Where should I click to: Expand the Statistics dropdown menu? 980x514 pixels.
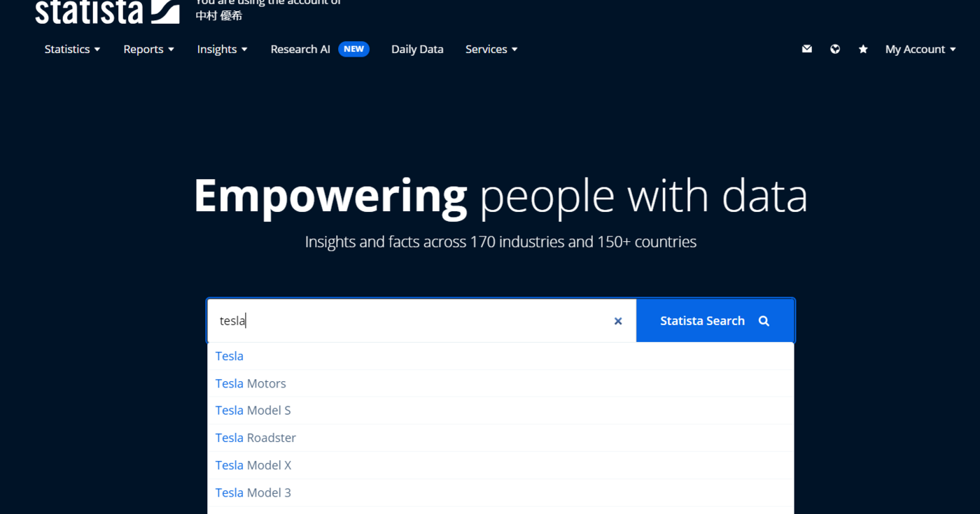point(72,49)
